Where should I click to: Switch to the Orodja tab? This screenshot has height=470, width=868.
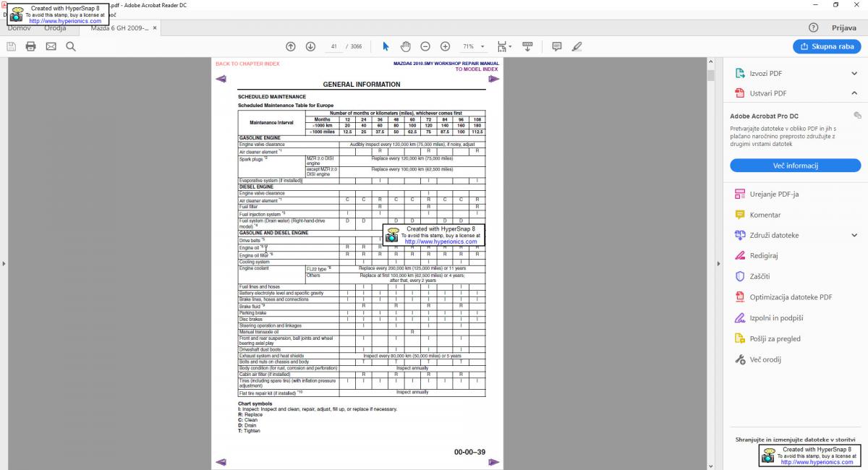pyautogui.click(x=55, y=27)
